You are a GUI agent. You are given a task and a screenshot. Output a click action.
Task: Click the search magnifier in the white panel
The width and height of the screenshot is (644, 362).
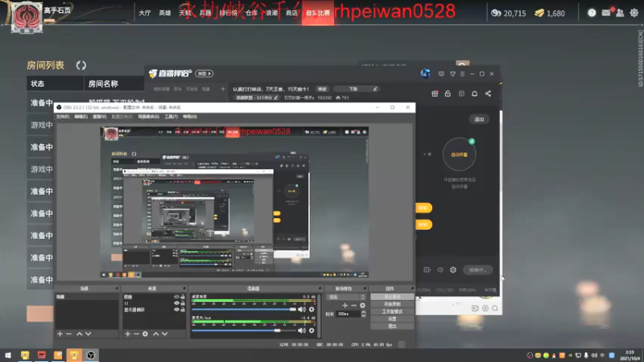tap(495, 308)
